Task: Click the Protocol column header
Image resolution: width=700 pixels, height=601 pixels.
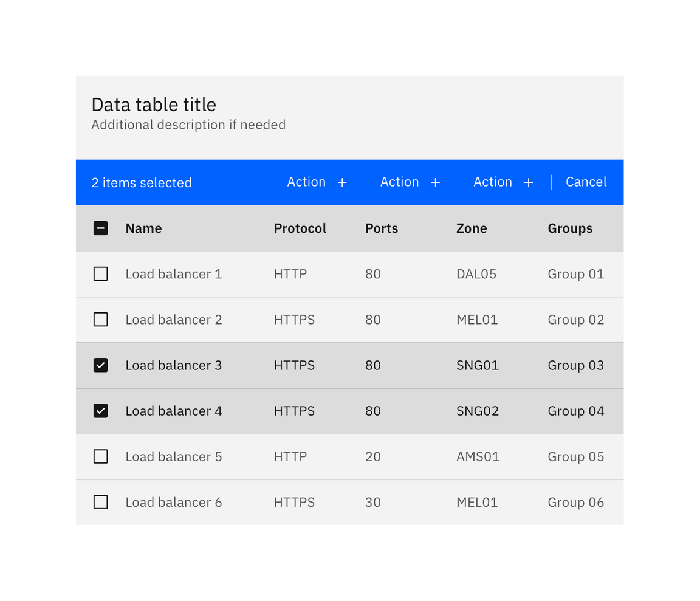Action: click(300, 228)
